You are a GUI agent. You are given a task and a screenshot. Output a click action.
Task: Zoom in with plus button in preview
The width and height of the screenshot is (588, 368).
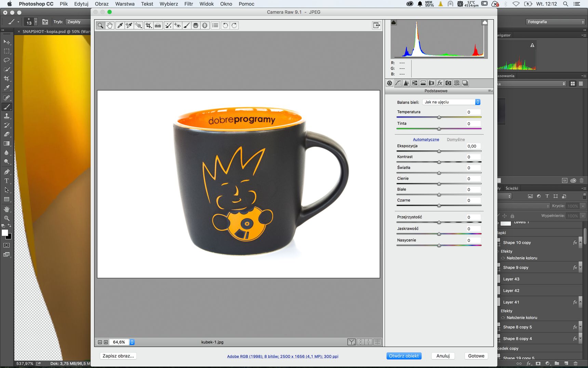[x=106, y=342]
